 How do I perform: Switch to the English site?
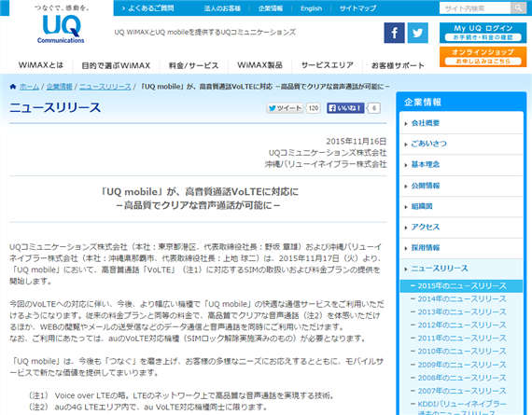311,8
